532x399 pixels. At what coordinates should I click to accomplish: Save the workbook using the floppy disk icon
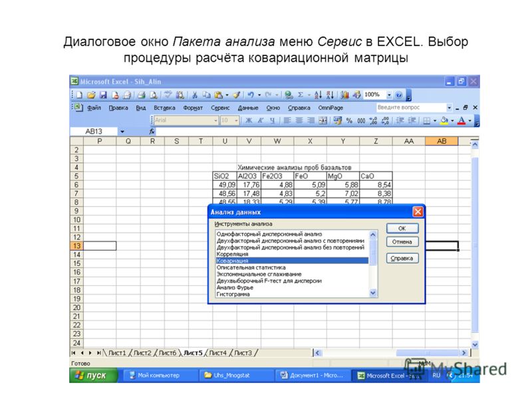(x=103, y=95)
